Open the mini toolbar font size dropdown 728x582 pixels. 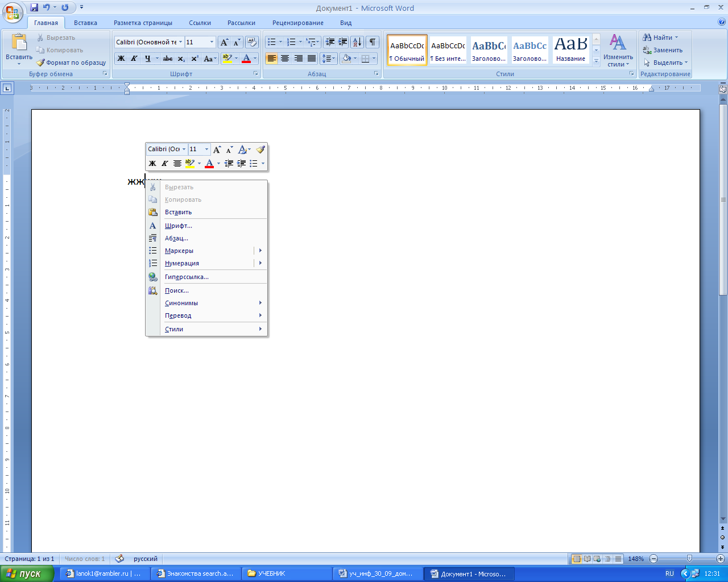[x=206, y=149]
